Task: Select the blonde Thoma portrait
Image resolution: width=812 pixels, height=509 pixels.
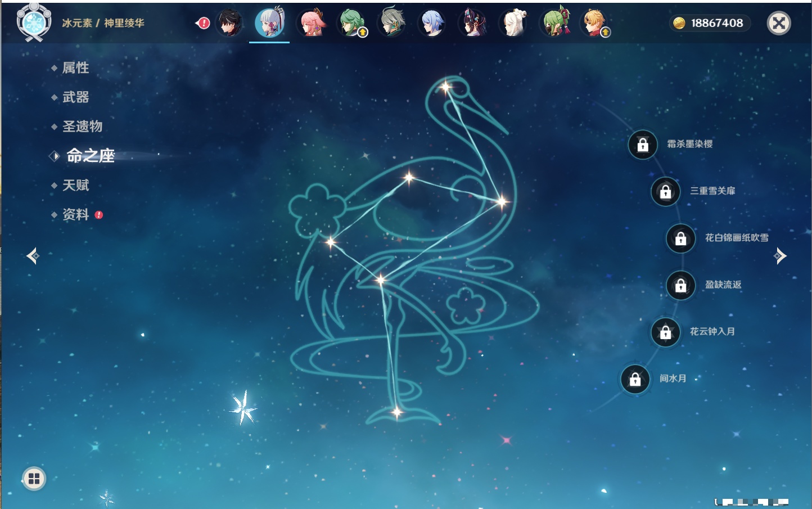Action: (595, 23)
